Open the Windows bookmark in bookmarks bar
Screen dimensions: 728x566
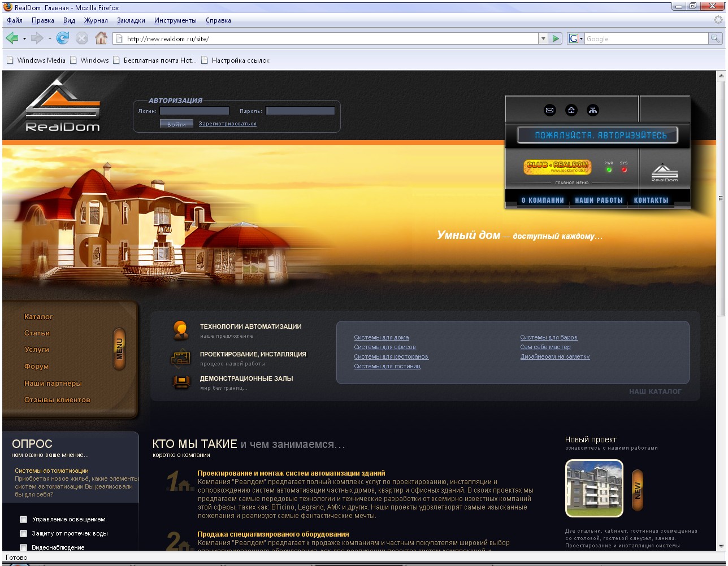(x=89, y=60)
